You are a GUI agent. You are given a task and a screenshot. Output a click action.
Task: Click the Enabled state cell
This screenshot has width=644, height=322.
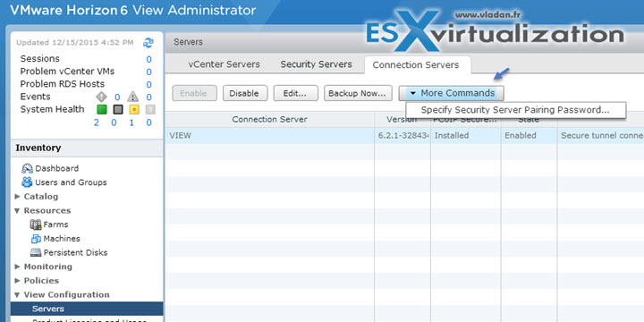click(x=529, y=136)
